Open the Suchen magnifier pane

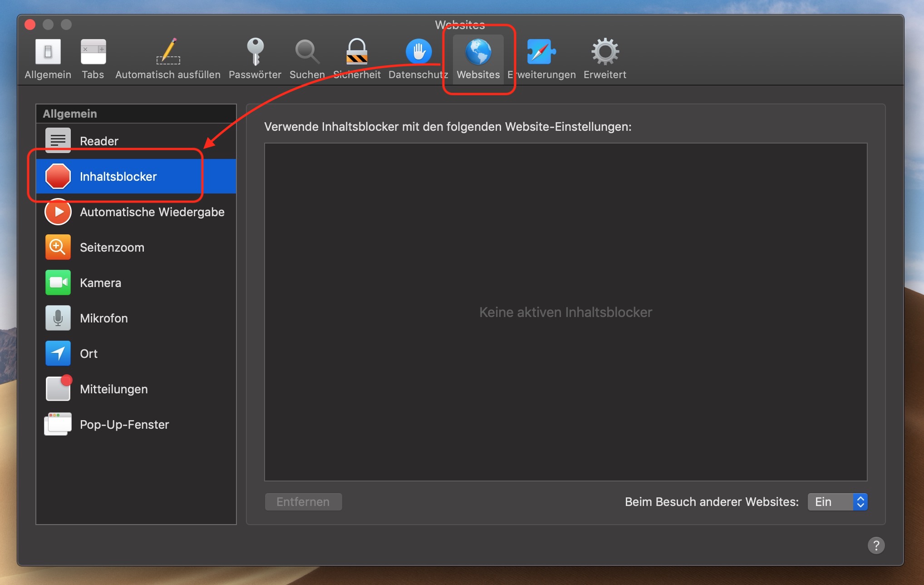307,59
